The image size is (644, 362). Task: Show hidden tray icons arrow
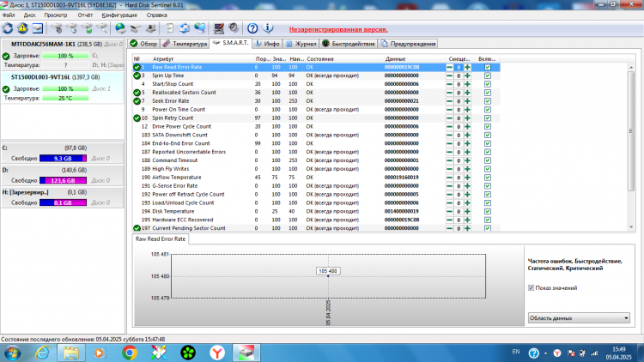pos(545,353)
